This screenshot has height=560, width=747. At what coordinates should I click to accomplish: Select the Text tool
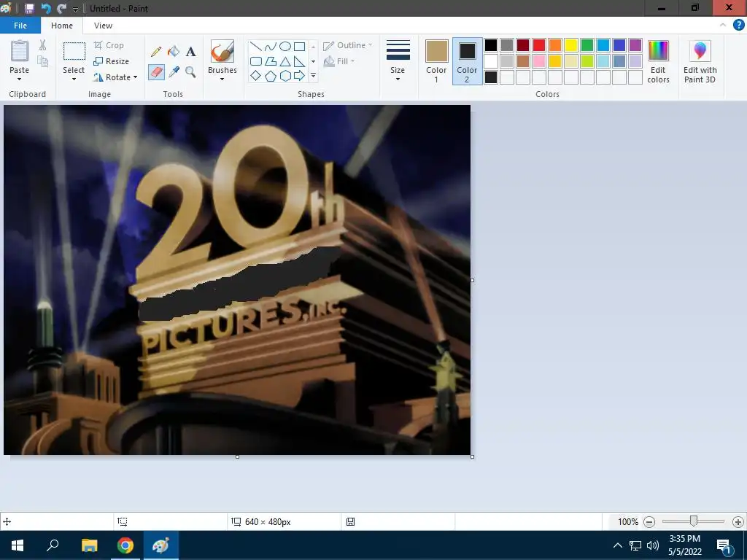pyautogui.click(x=190, y=52)
